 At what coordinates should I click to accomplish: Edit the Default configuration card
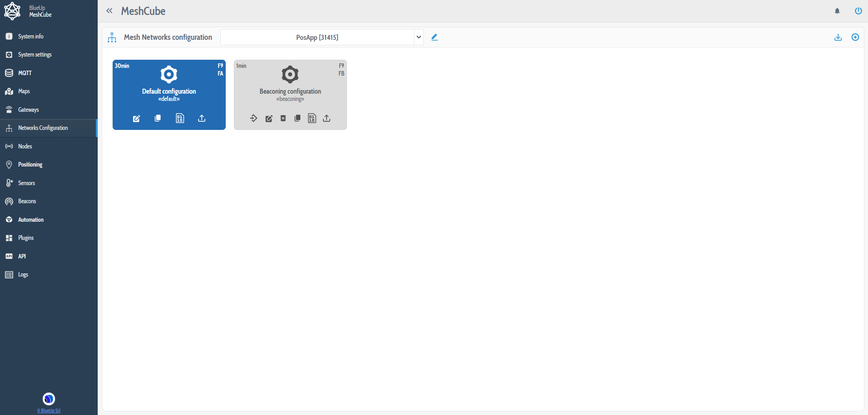(136, 119)
